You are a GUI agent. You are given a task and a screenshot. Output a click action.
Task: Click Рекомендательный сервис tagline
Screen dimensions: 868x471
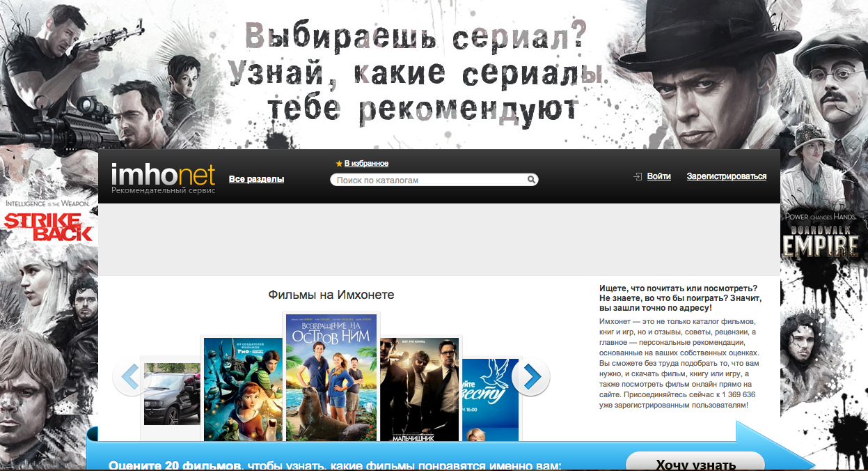click(164, 190)
